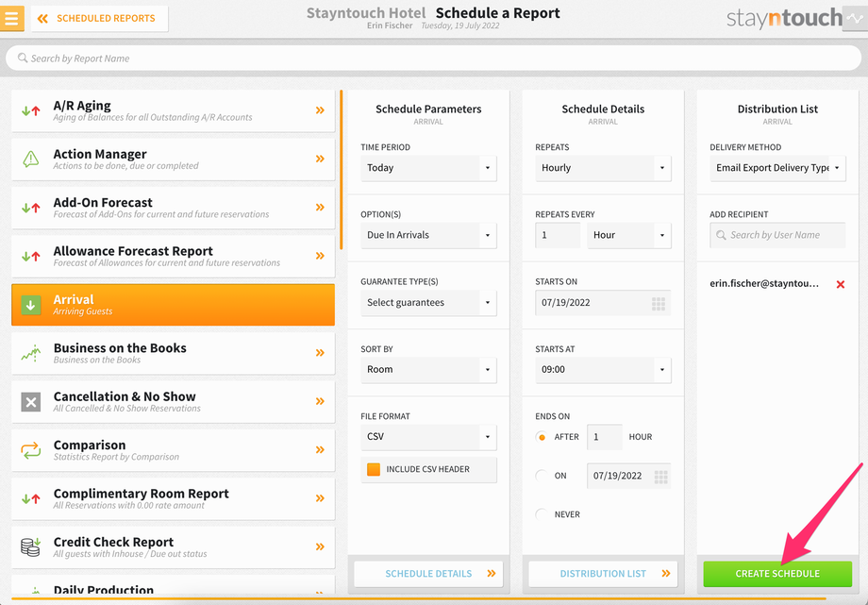868x605 pixels.
Task: Select the Daily Production report entry
Action: (x=173, y=585)
